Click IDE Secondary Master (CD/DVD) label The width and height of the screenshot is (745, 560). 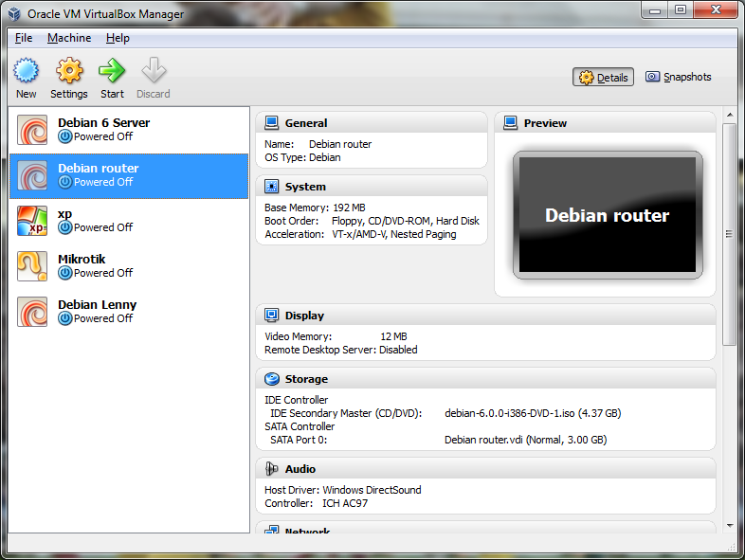pyautogui.click(x=346, y=413)
